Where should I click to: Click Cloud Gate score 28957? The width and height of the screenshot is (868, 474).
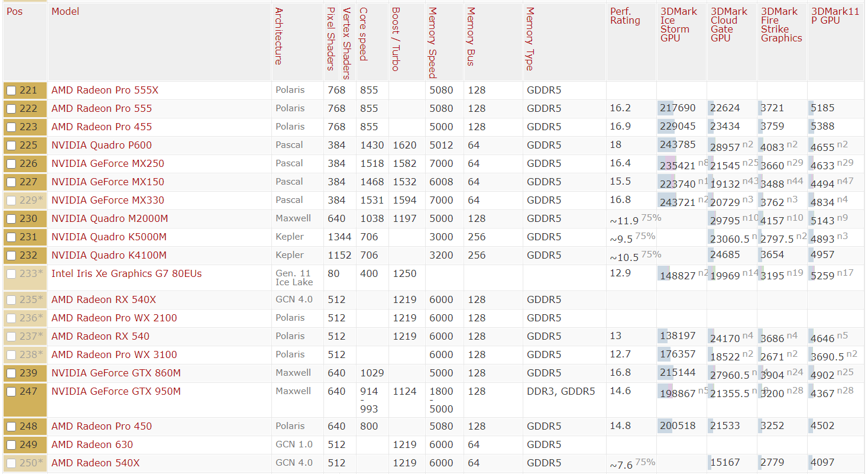pos(725,147)
